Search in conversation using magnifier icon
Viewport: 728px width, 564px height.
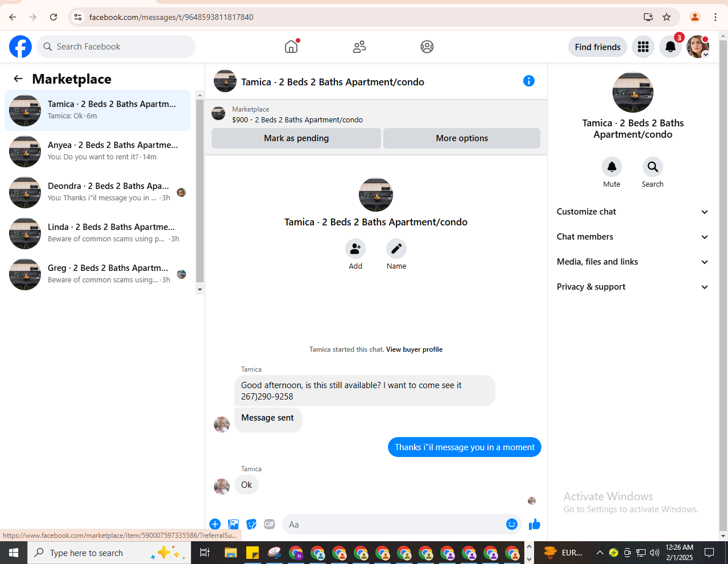(653, 167)
